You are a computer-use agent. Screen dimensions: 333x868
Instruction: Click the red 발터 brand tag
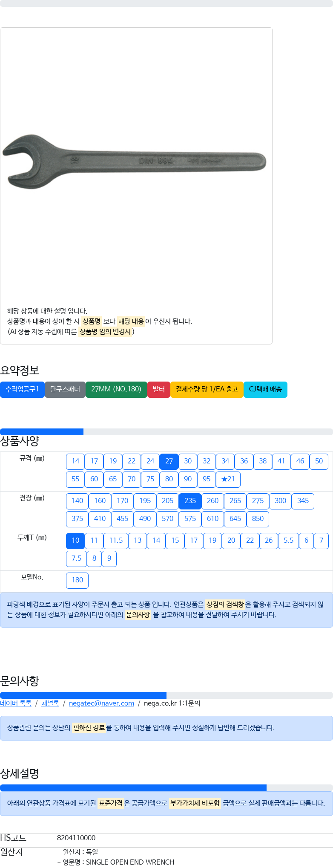tap(159, 389)
